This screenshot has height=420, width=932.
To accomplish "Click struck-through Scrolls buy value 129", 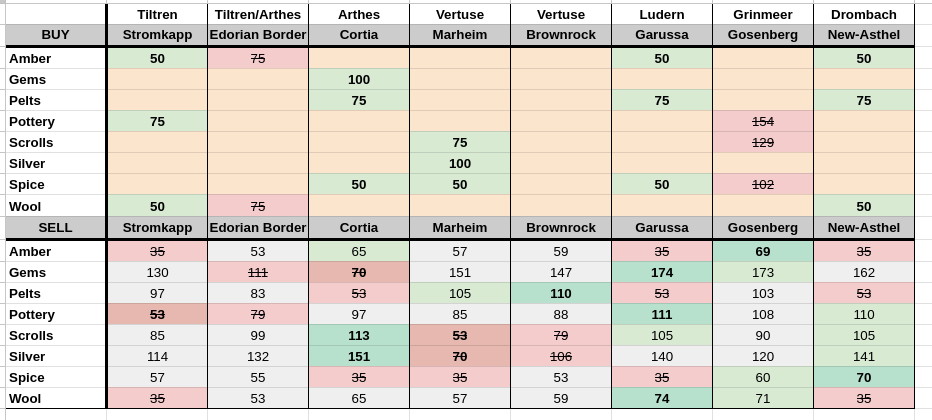I will coord(763,142).
